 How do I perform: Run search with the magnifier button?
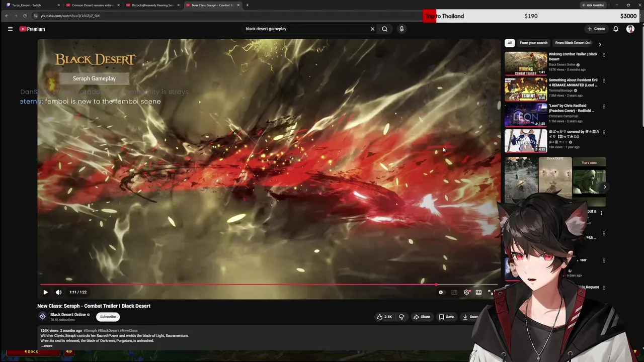click(384, 29)
